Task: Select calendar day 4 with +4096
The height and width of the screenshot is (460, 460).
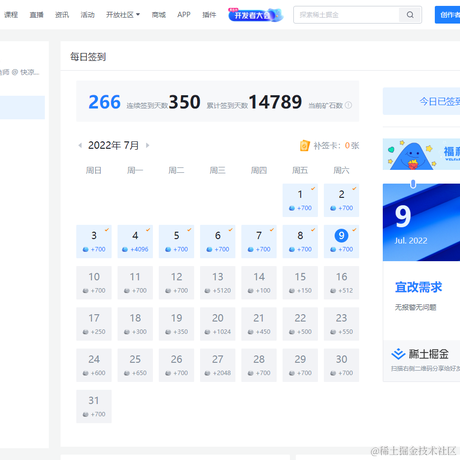Action: [x=135, y=242]
